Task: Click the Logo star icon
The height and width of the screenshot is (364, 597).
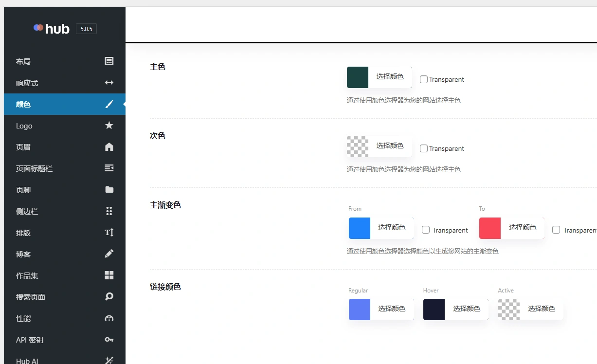Action: click(108, 125)
